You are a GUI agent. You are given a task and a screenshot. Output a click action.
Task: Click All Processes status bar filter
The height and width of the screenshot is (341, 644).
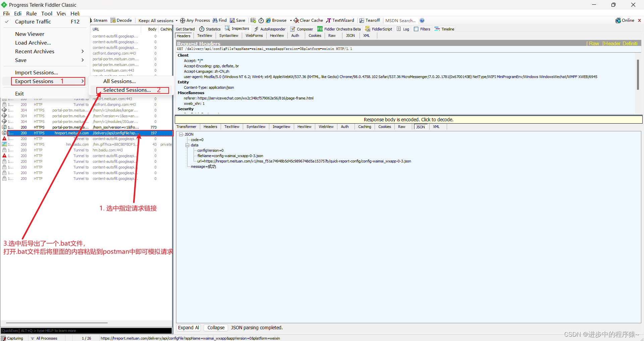44,338
